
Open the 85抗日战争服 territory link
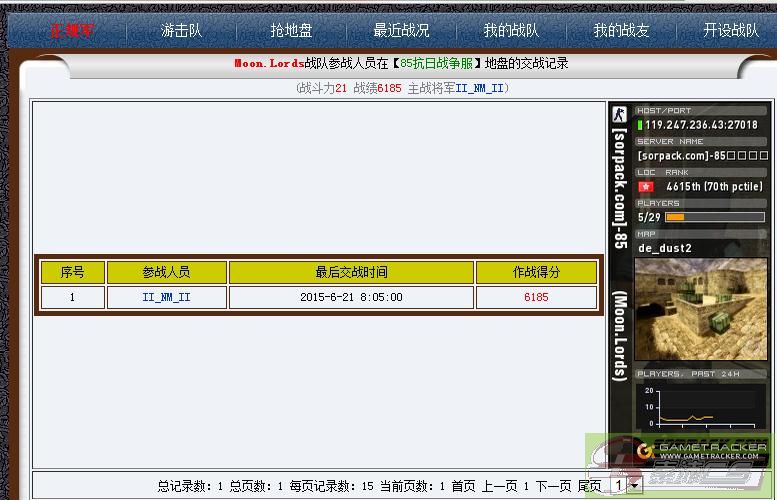(436, 63)
